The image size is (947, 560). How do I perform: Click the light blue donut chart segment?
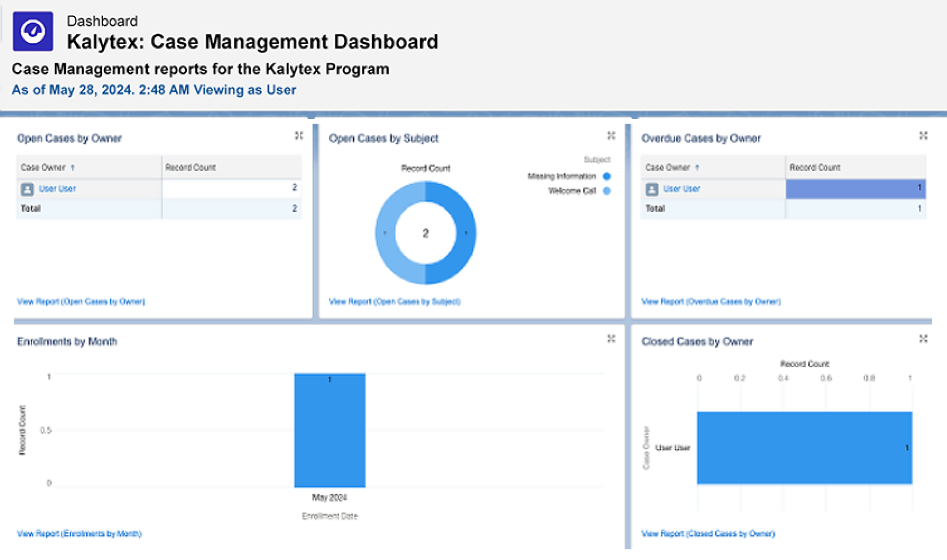[384, 233]
